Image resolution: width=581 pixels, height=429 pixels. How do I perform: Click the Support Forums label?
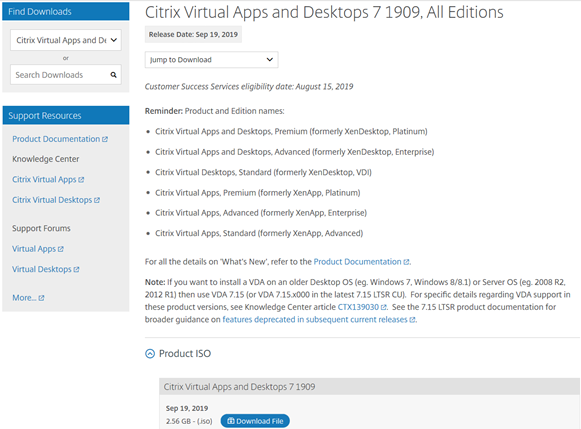point(41,229)
